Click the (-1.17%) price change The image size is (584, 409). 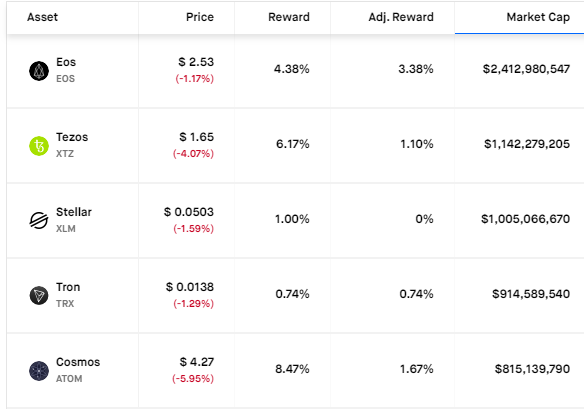click(195, 79)
